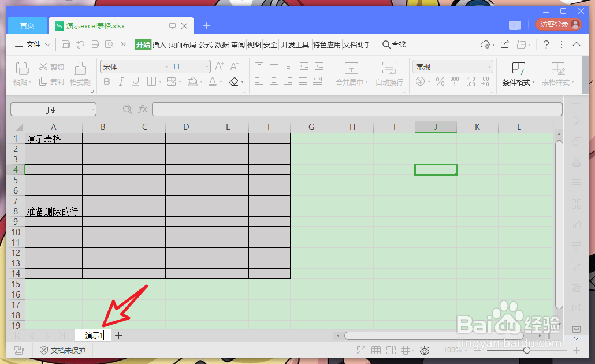Switch to the 页面布局 ribbon tab
Image resolution: width=595 pixels, height=364 pixels.
182,45
